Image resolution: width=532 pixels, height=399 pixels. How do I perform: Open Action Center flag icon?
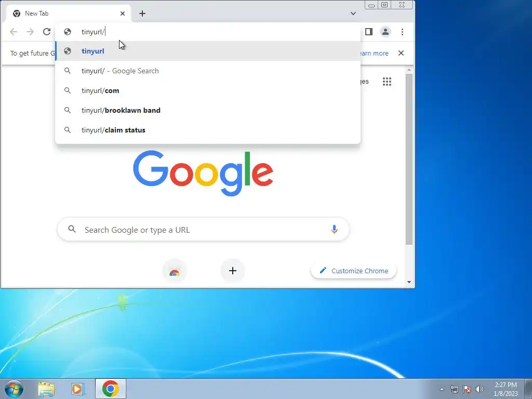tap(467, 389)
